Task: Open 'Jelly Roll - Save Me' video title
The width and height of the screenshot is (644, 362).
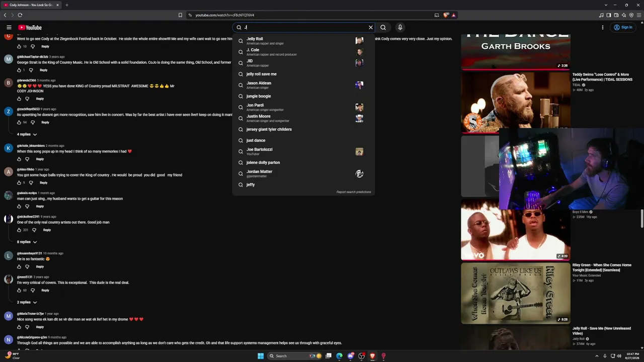Action: [601, 331]
